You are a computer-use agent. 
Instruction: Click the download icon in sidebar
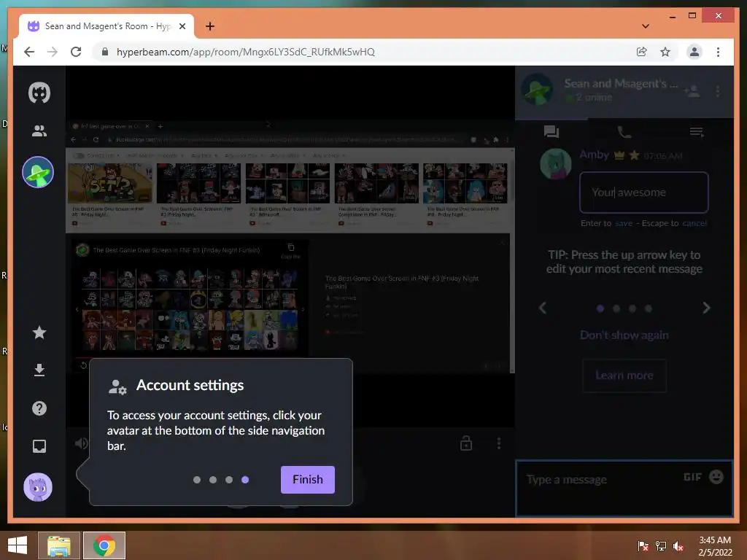[39, 370]
